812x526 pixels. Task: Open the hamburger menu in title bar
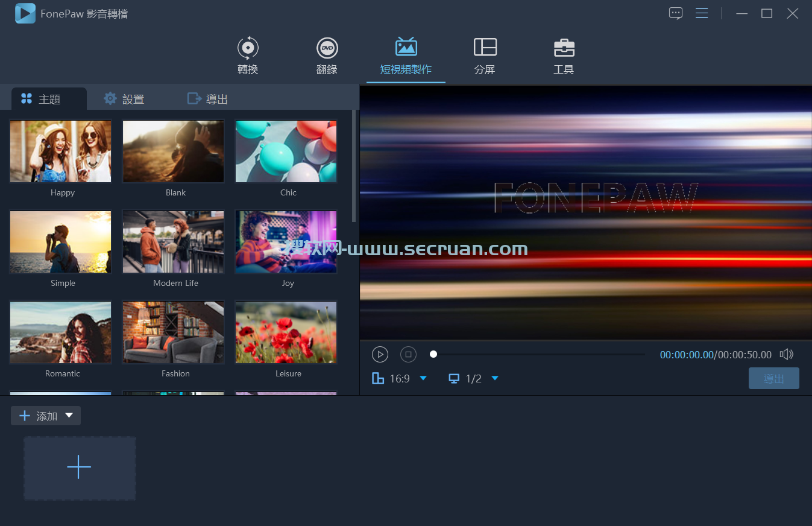[702, 13]
